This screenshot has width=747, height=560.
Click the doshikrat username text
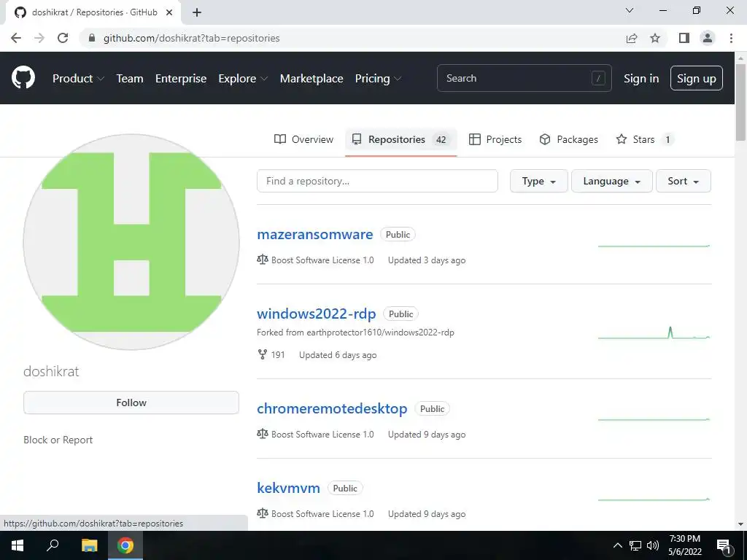[x=51, y=371]
